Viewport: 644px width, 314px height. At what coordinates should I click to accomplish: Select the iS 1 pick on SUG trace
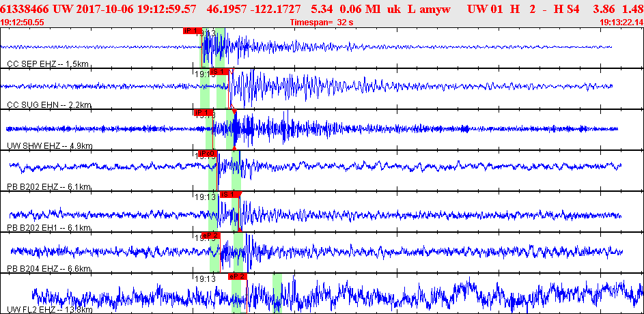(x=220, y=72)
